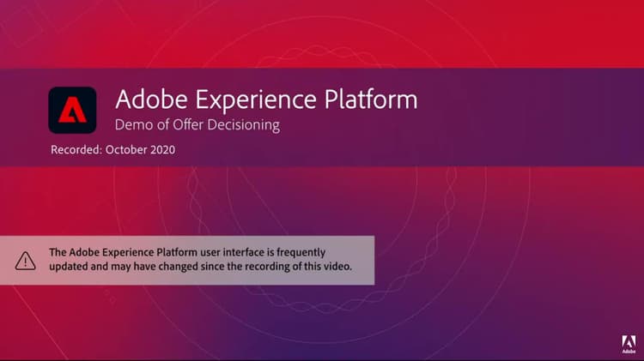Viewport: 644px width, 361px height.
Task: Click the user interface update notice text
Action: pos(200,259)
